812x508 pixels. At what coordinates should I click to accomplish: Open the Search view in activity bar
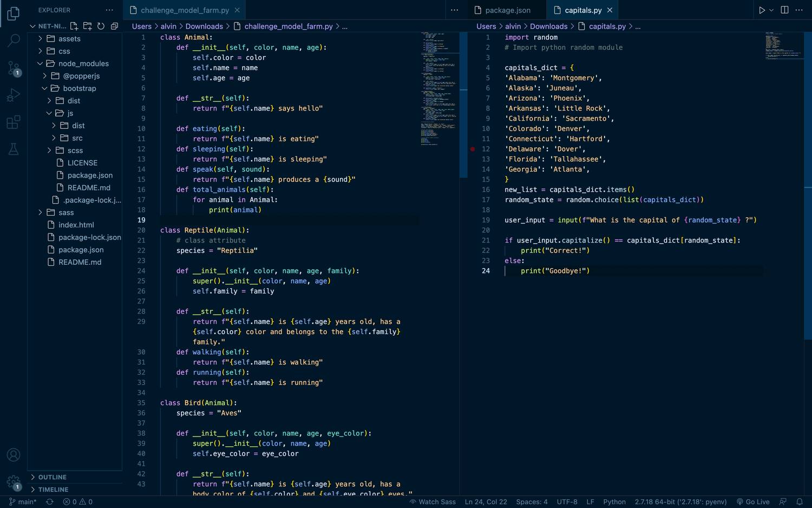tap(14, 40)
